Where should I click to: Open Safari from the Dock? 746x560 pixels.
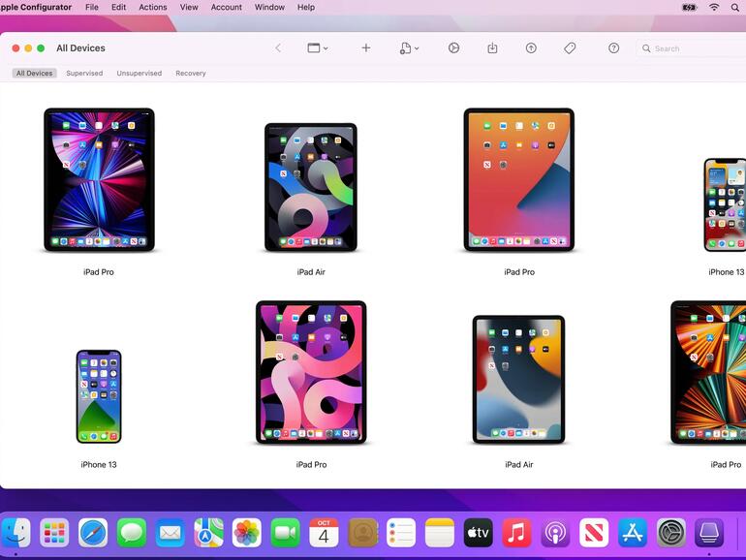coord(93,533)
